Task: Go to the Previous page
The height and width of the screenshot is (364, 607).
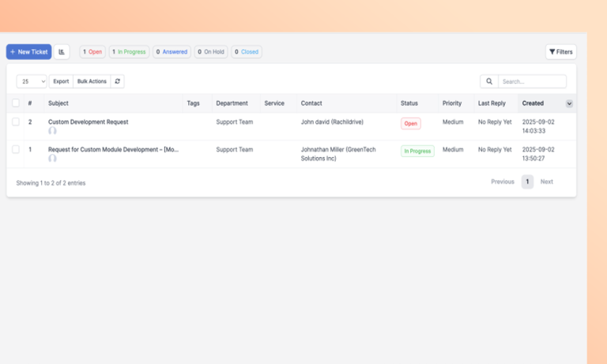Action: (503, 182)
